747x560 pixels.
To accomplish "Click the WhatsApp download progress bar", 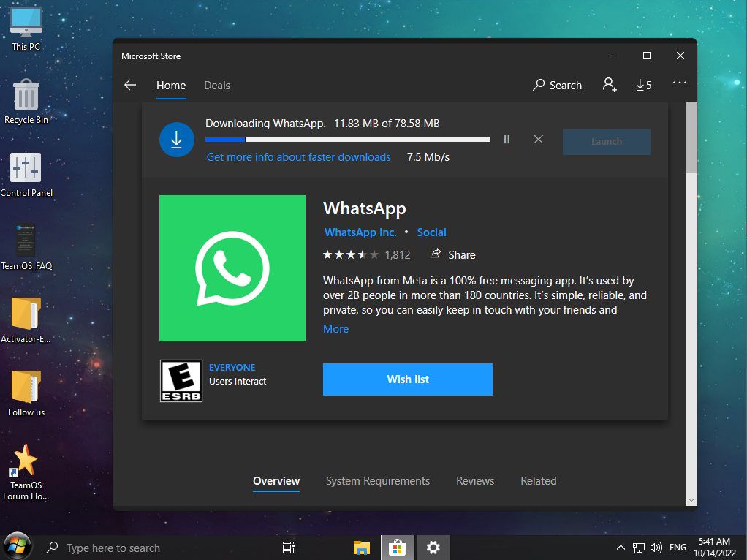I will pyautogui.click(x=347, y=139).
